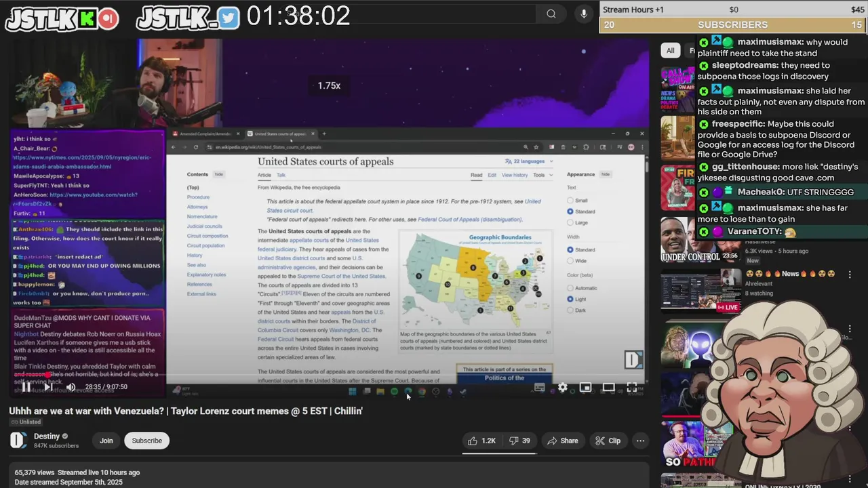
Task: Follow Supreme Court of the United States link
Action: (341, 276)
